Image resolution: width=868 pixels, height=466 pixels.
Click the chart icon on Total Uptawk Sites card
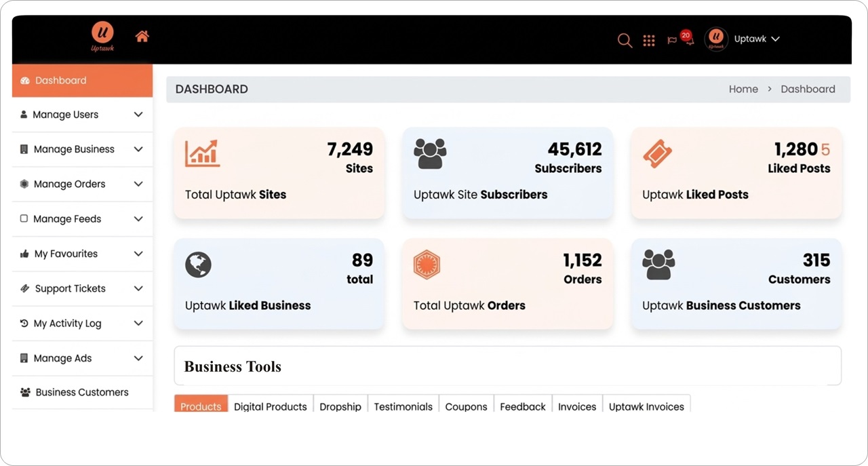click(x=201, y=153)
